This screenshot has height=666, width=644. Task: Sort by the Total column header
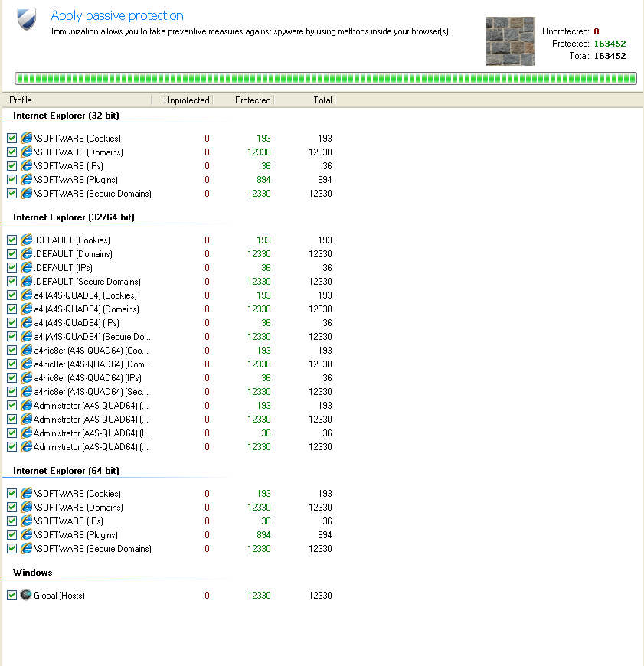point(305,100)
